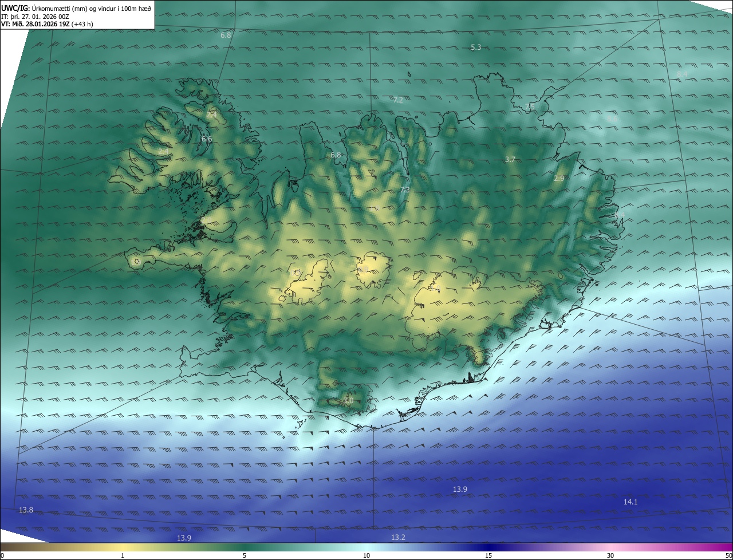Click the map value 7.5
This screenshot has width=733, height=560.
(530, 107)
